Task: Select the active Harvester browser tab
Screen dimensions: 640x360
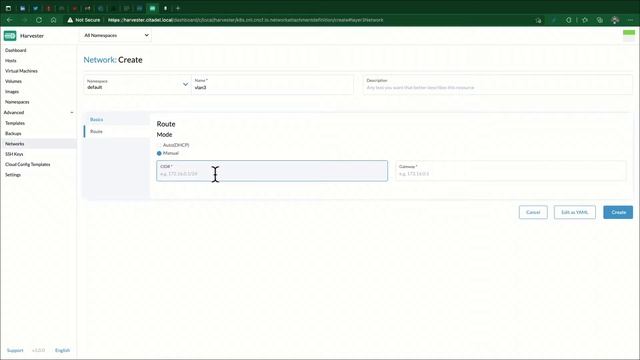Action: pyautogui.click(x=152, y=8)
